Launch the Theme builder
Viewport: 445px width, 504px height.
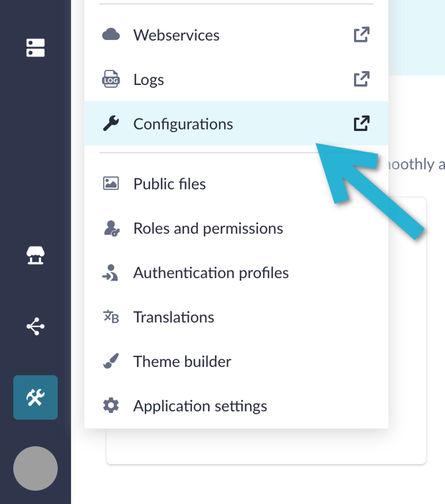click(x=182, y=362)
